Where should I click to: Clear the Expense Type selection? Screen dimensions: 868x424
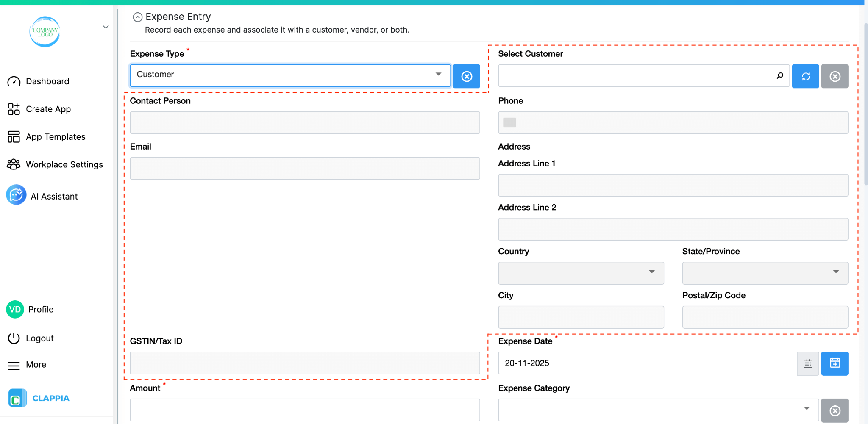tap(466, 76)
